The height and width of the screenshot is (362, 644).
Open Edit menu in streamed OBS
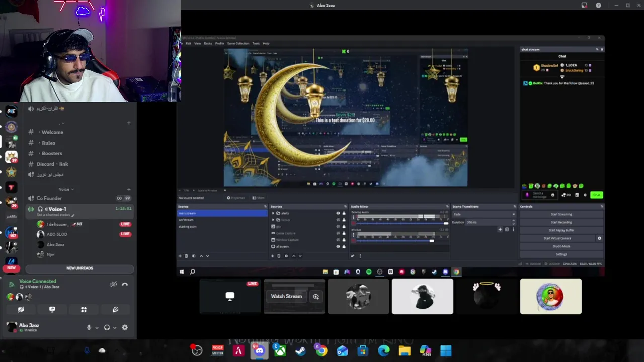click(189, 44)
